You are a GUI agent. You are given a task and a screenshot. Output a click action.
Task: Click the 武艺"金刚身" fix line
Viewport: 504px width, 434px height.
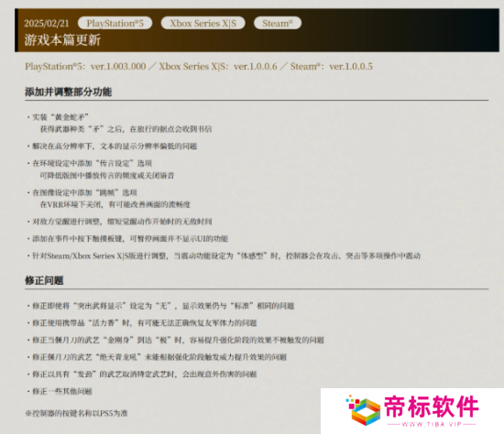pyautogui.click(x=176, y=340)
